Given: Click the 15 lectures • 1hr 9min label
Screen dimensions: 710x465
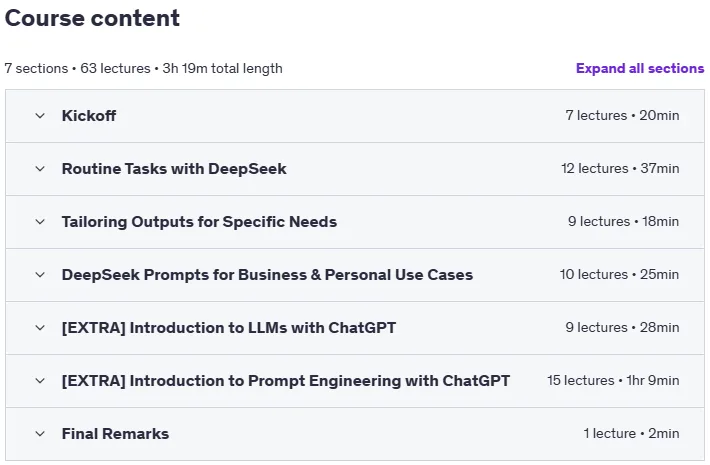Looking at the screenshot, I should click(613, 380).
